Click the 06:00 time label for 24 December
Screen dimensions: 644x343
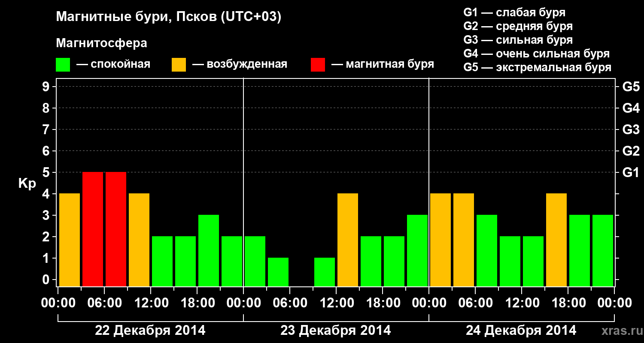click(x=475, y=303)
